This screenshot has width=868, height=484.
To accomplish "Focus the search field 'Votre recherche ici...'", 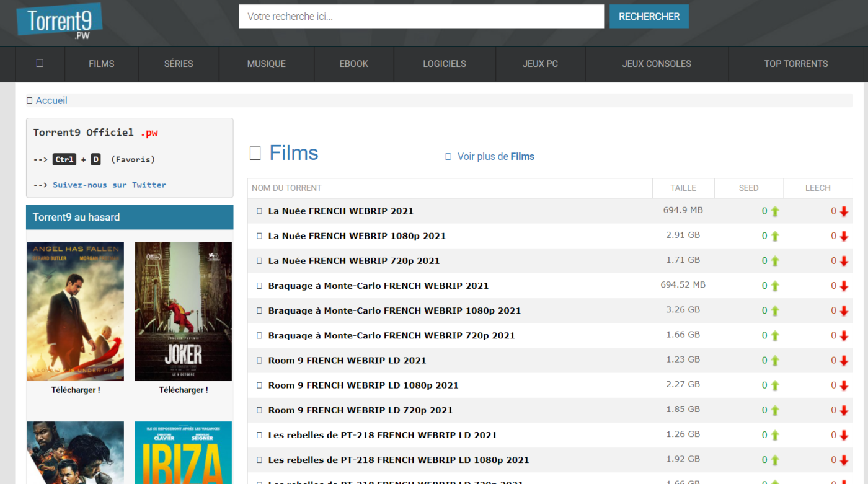I will coord(422,17).
